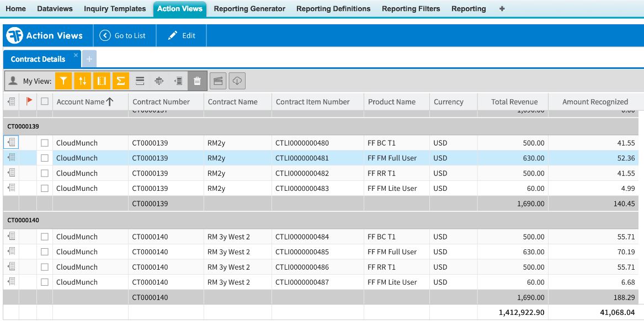The height and width of the screenshot is (321, 644).
Task: Click the filter funnel icon in My View
Action: pyautogui.click(x=64, y=81)
